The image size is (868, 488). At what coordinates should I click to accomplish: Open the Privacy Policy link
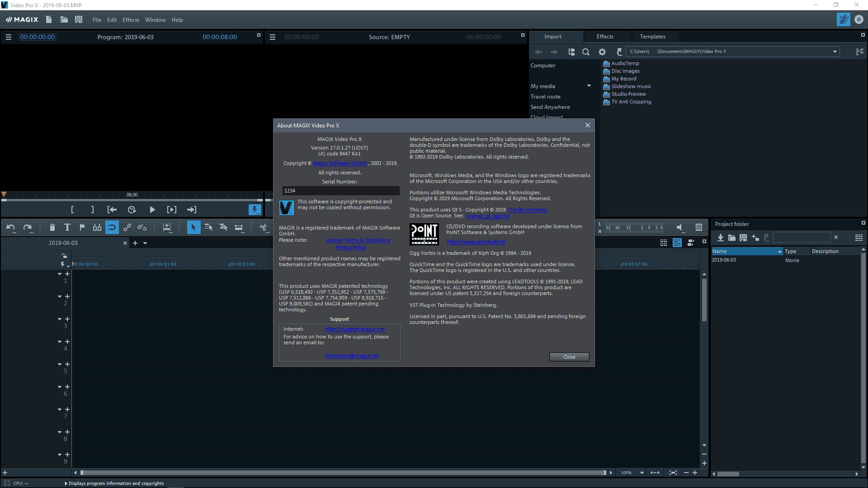(x=350, y=247)
